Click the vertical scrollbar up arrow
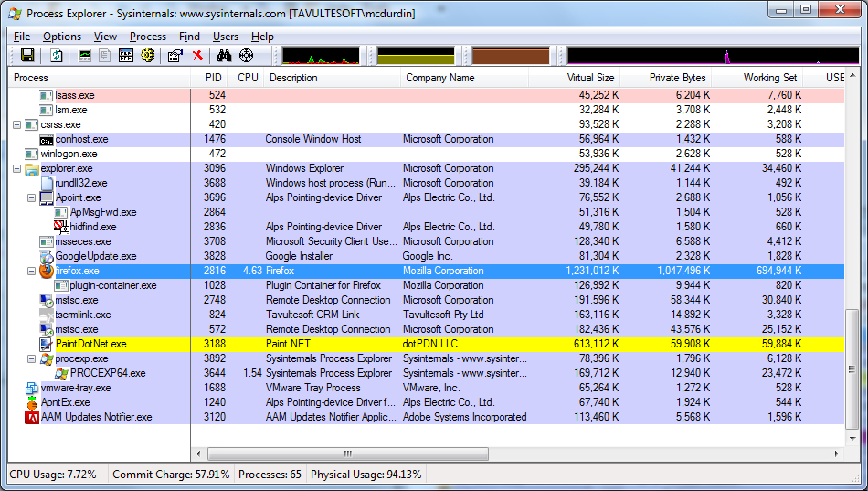 coord(852,75)
